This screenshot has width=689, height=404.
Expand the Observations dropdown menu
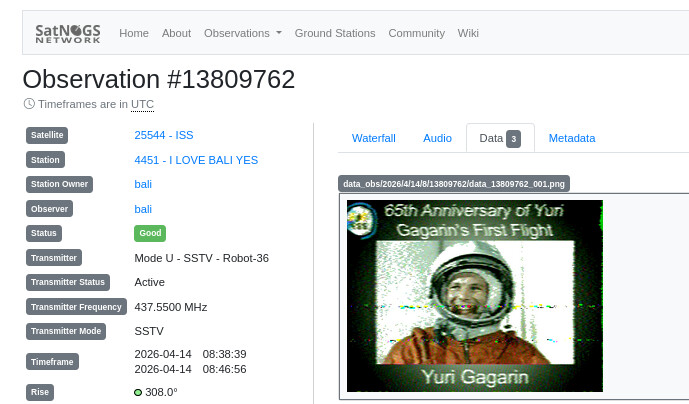(x=242, y=33)
